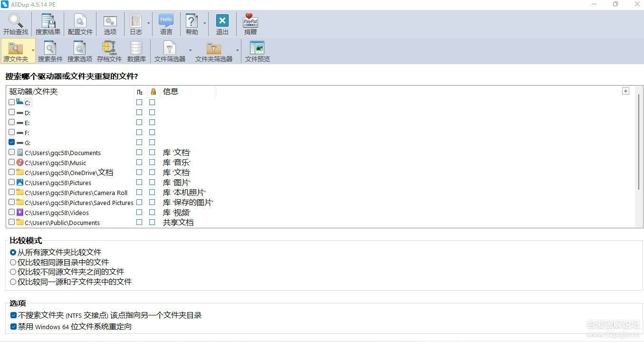
Task: Open the 配置文件 profile icon
Action: (x=80, y=21)
